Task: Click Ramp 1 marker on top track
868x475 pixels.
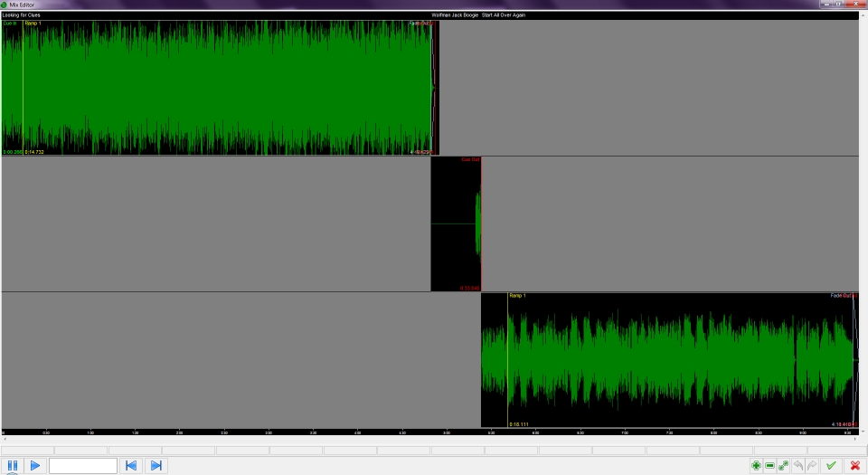Action: point(33,24)
